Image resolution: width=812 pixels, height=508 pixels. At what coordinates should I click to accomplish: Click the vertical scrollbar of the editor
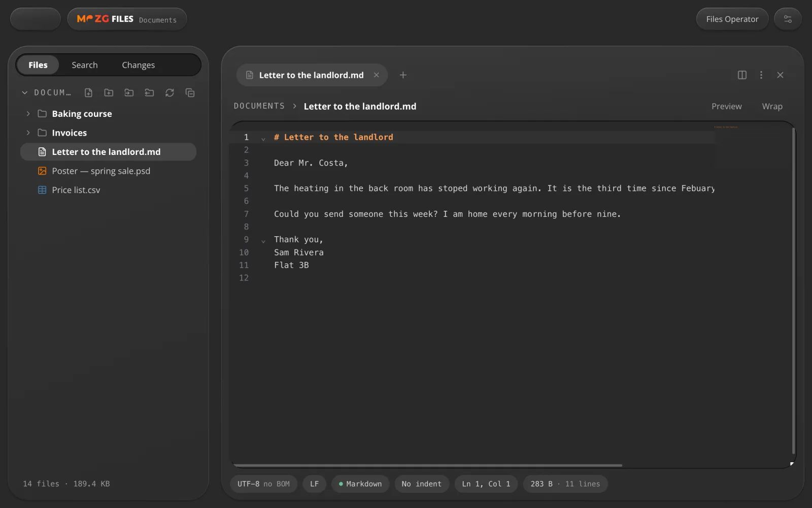pyautogui.click(x=793, y=290)
